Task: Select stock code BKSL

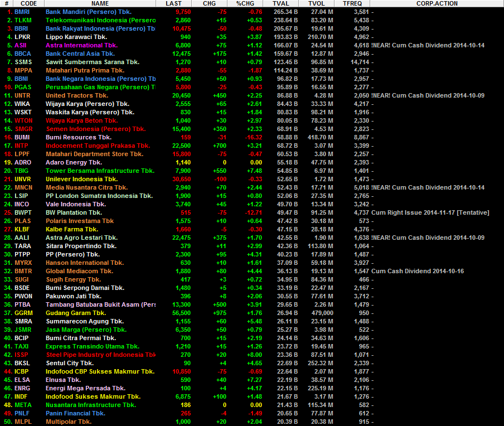Action: pos(22,363)
